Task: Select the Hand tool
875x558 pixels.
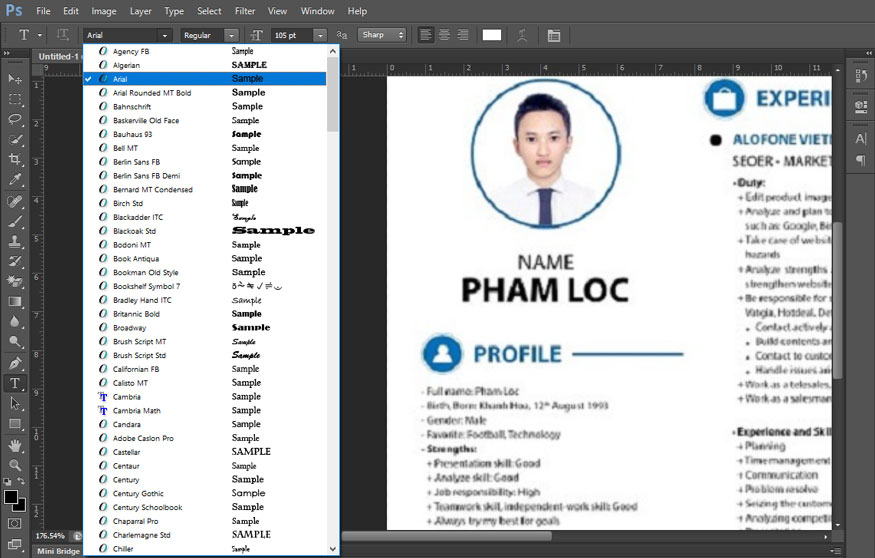Action: (15, 445)
